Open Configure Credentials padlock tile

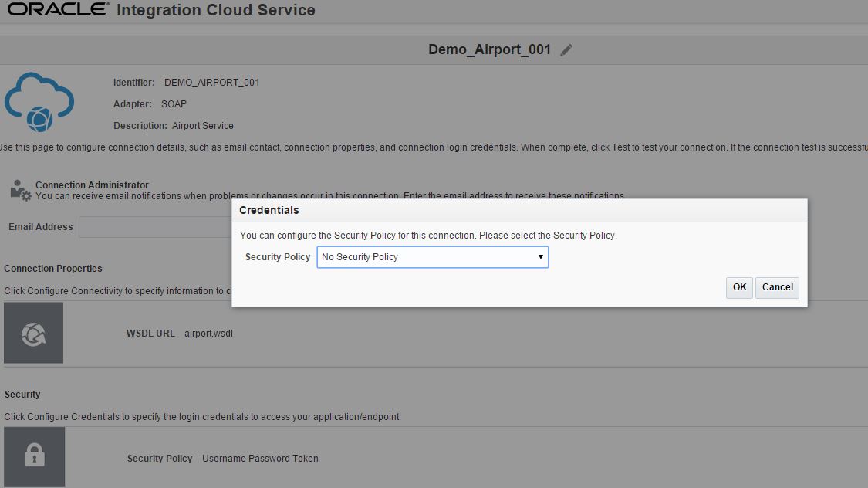point(34,457)
